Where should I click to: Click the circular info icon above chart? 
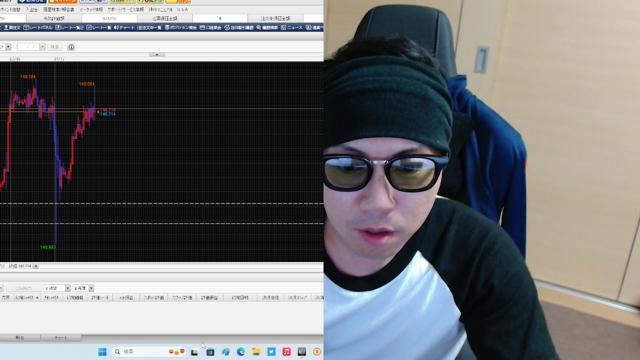pyautogui.click(x=71, y=47)
